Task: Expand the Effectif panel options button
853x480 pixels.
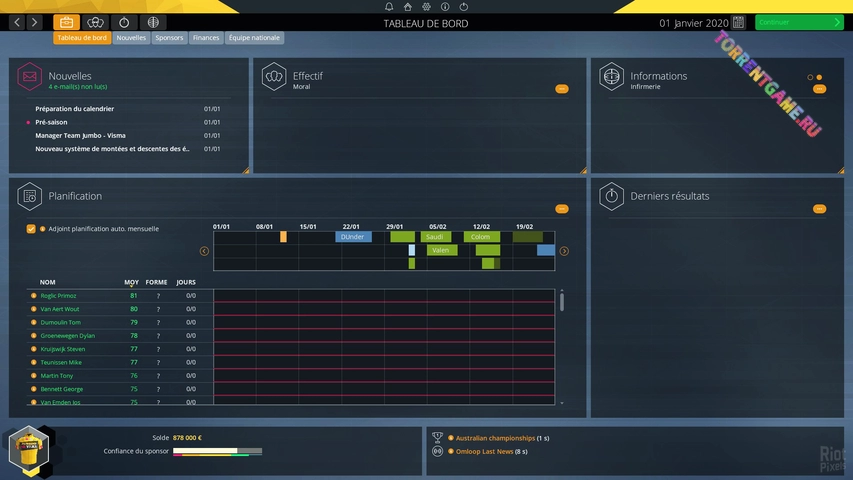Action: (x=562, y=89)
